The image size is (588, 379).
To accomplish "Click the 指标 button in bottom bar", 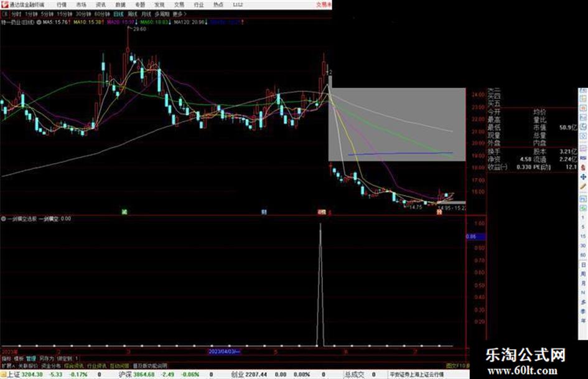I will (x=6, y=358).
